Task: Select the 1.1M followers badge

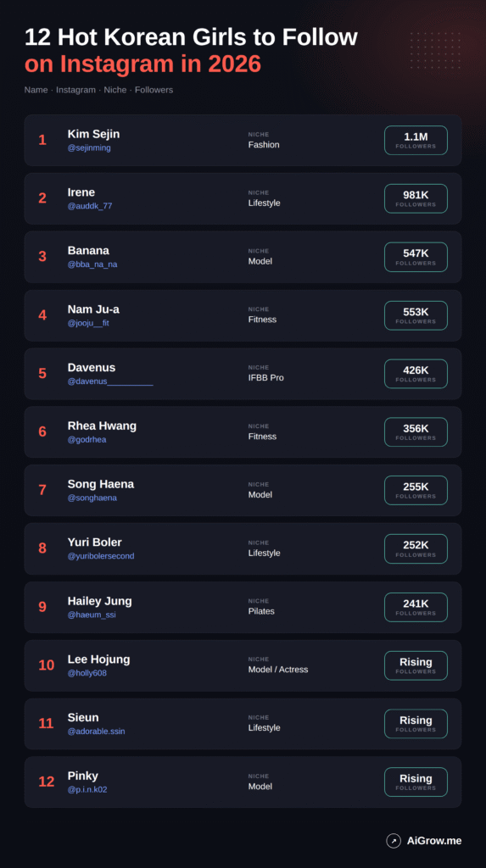Action: click(416, 140)
